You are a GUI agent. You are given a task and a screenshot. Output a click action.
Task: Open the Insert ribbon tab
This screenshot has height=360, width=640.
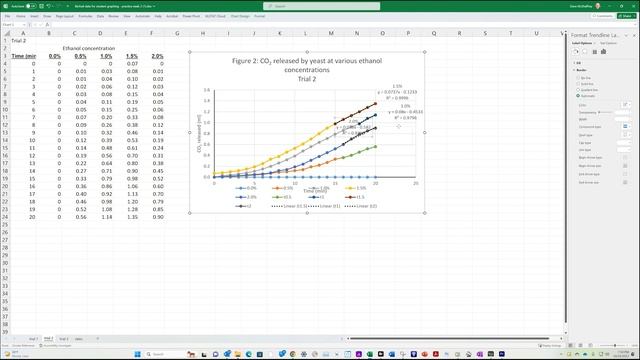[34, 16]
